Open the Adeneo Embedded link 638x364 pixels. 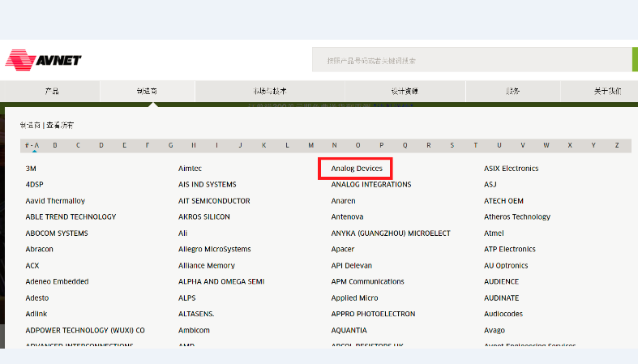57,281
